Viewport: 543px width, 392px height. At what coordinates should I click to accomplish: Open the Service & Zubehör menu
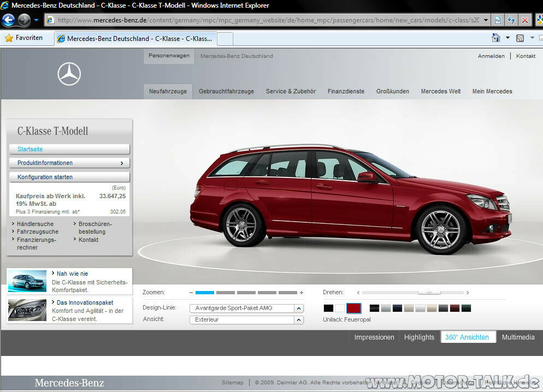[x=291, y=91]
